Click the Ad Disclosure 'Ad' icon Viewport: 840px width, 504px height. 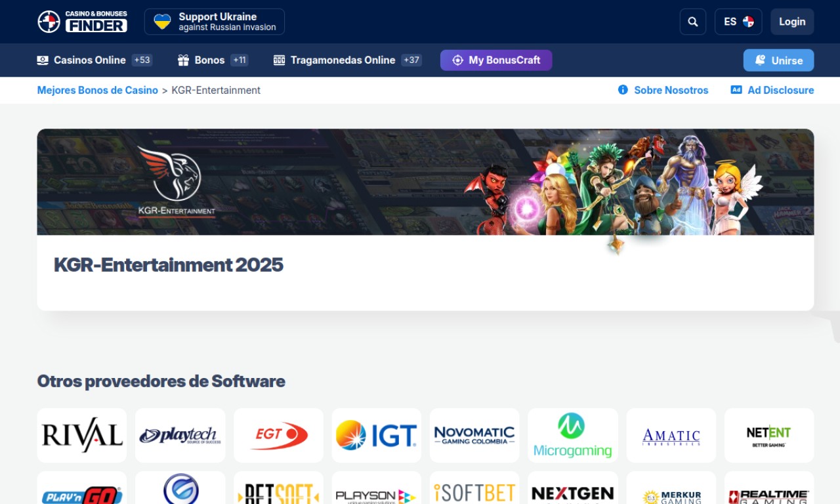point(736,90)
